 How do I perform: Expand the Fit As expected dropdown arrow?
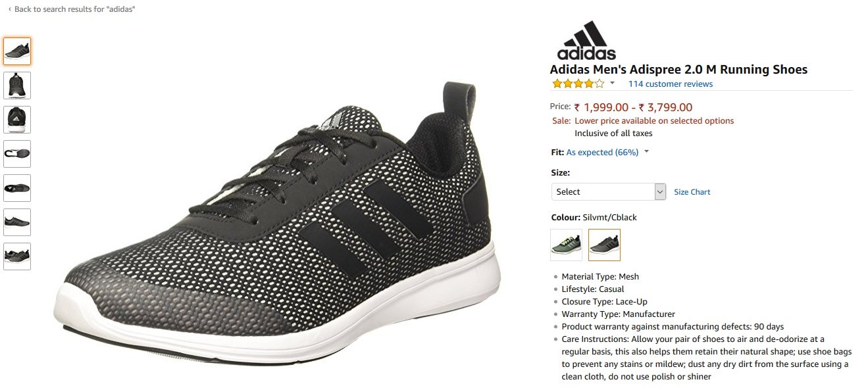pyautogui.click(x=646, y=152)
